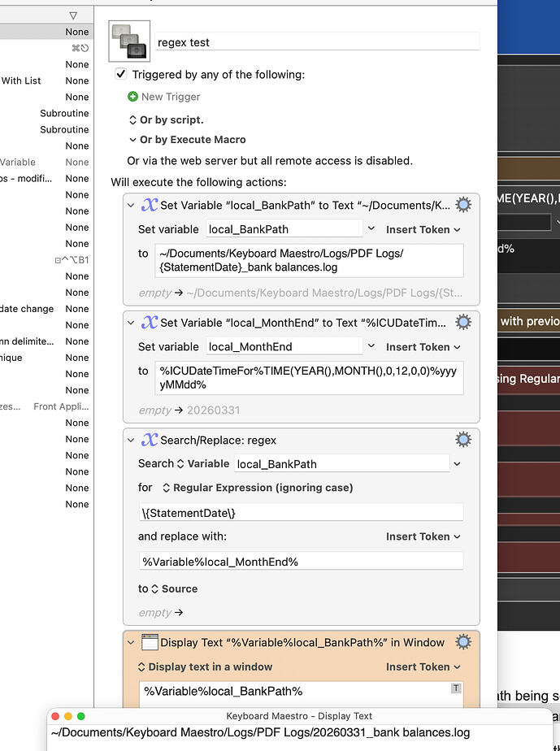
Task: Change the 'to Source' destination popup
Action: 175,588
